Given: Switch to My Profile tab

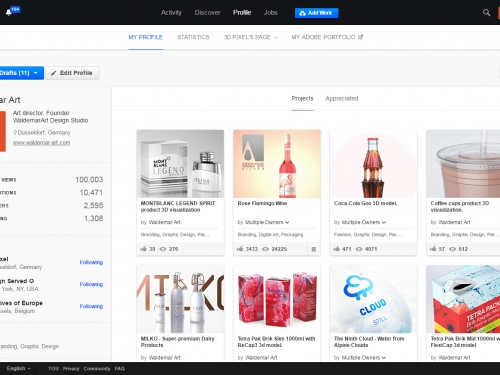Looking at the screenshot, I should tap(146, 37).
